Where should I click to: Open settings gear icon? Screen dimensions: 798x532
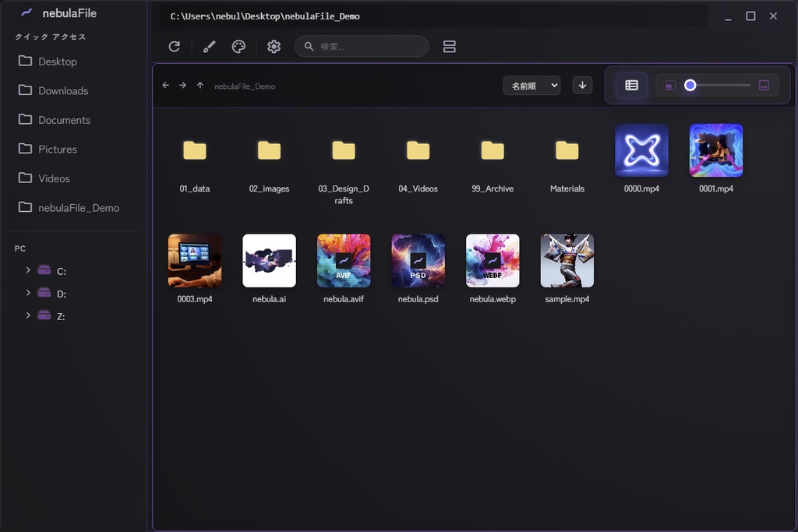(x=274, y=47)
